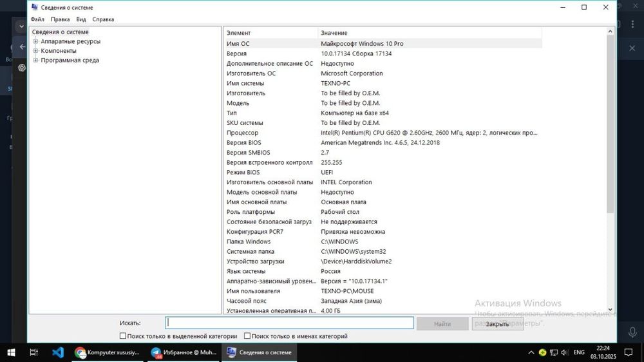Expand the 'Аппаратные ресурсы' tree node
Image resolution: width=644 pixels, height=362 pixels.
pos(35,41)
